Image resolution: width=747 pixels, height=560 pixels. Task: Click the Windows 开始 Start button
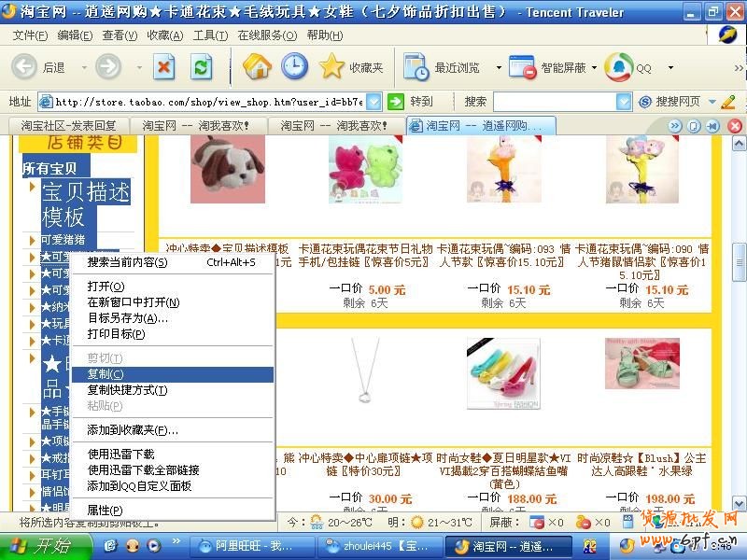pyautogui.click(x=41, y=546)
